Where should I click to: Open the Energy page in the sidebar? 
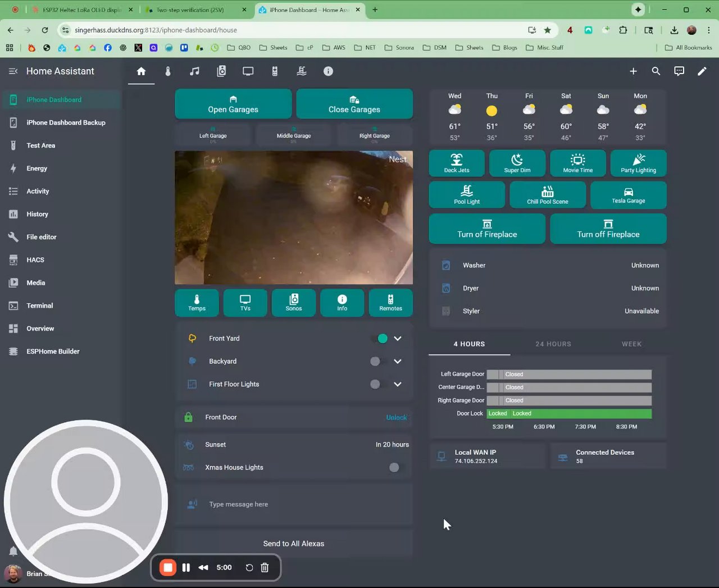coord(61,168)
